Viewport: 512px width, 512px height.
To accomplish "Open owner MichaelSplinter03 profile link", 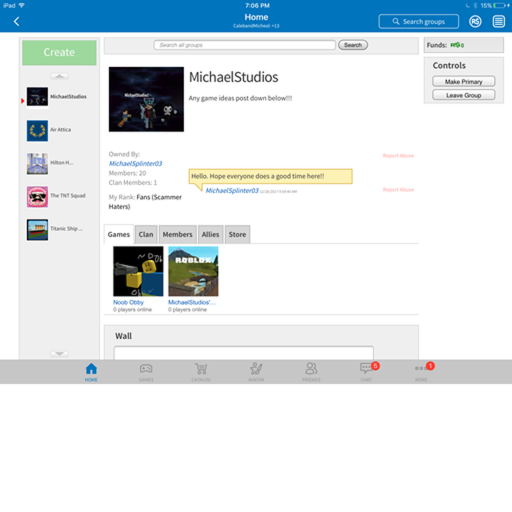I will [135, 164].
